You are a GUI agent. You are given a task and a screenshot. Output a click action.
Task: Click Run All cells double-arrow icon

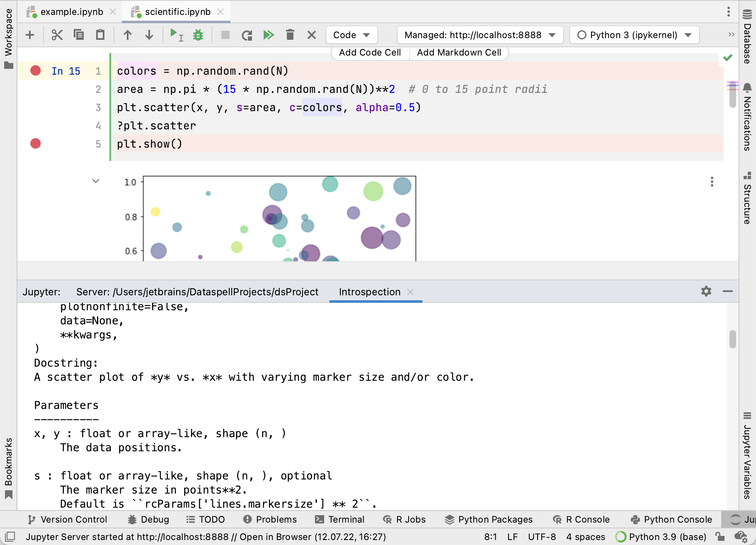[x=269, y=35]
